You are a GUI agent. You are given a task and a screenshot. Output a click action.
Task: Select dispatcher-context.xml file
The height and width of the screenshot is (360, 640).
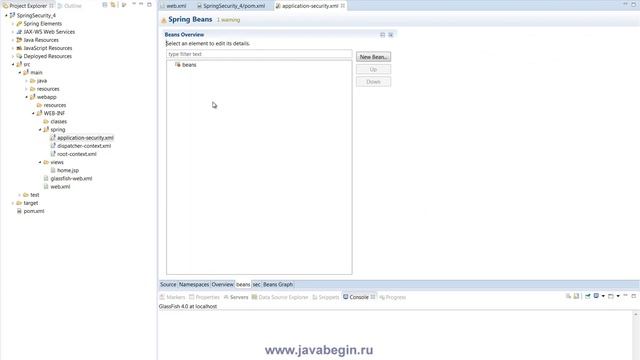click(x=84, y=146)
